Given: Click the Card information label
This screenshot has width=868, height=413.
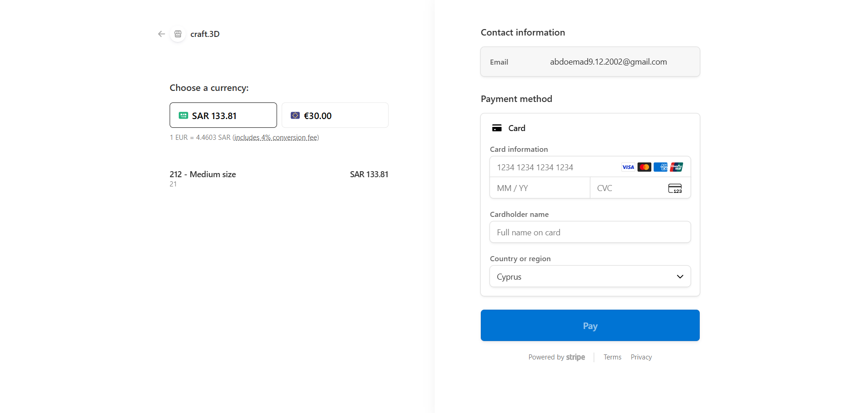Looking at the screenshot, I should 519,149.
